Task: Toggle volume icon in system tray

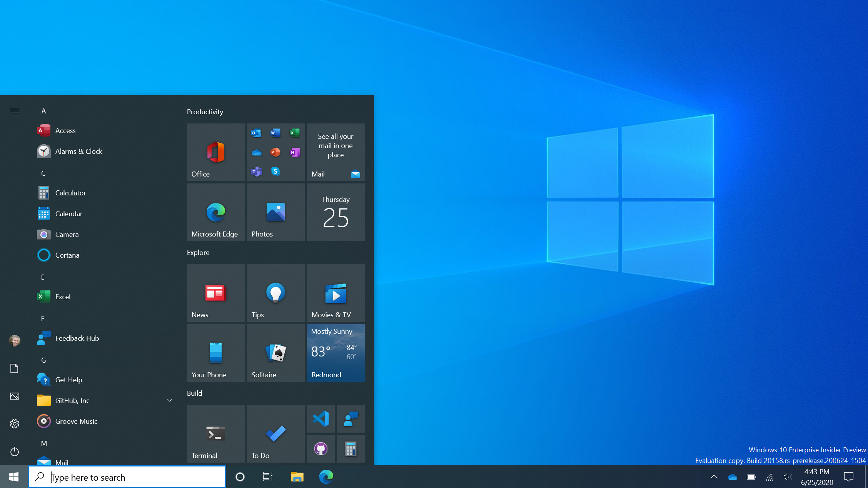Action: [x=788, y=477]
